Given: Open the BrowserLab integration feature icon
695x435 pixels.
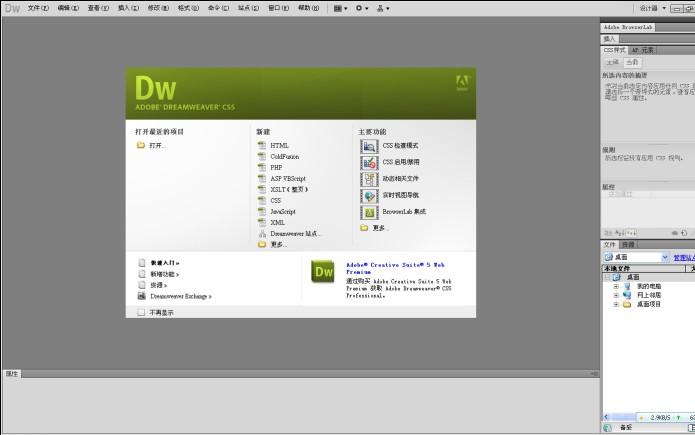Looking at the screenshot, I should [369, 212].
